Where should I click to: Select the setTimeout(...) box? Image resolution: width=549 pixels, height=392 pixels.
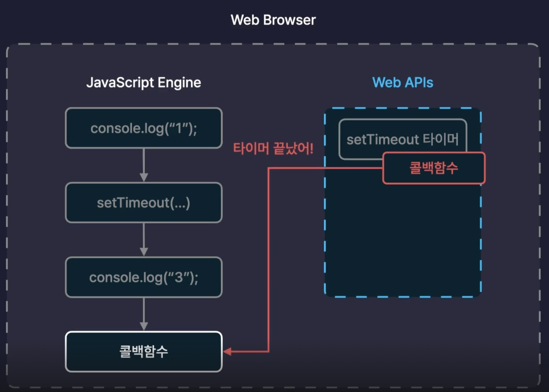pos(144,203)
